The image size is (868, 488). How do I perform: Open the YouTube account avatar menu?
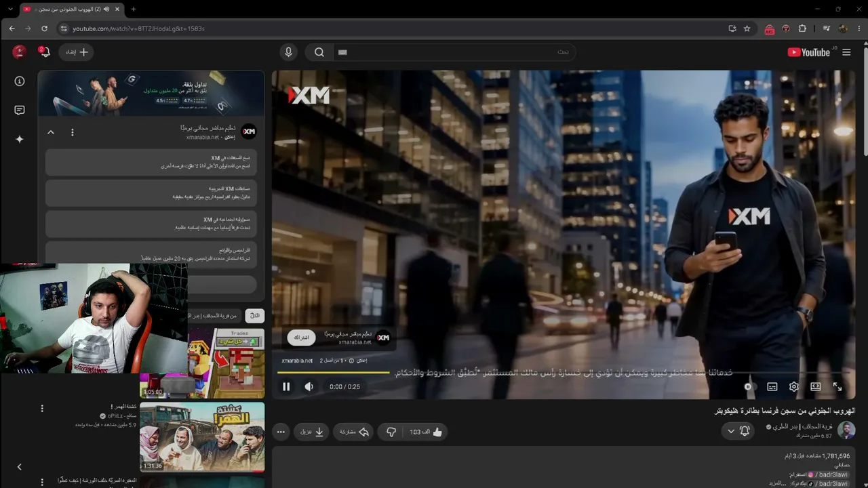[x=19, y=52]
